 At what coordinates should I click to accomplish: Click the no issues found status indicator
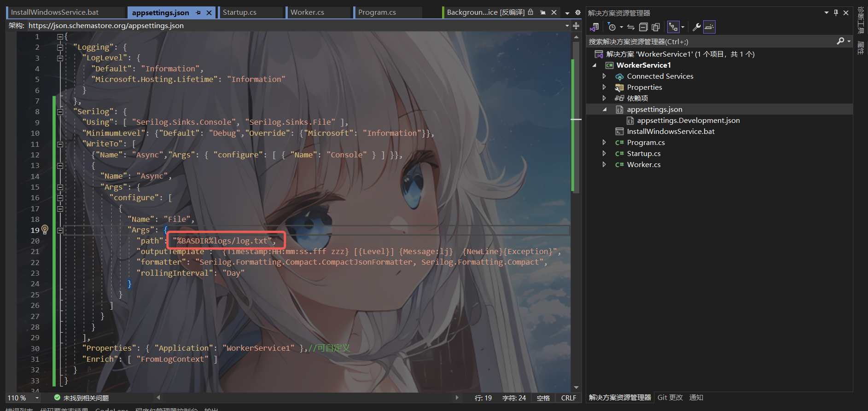[82, 398]
